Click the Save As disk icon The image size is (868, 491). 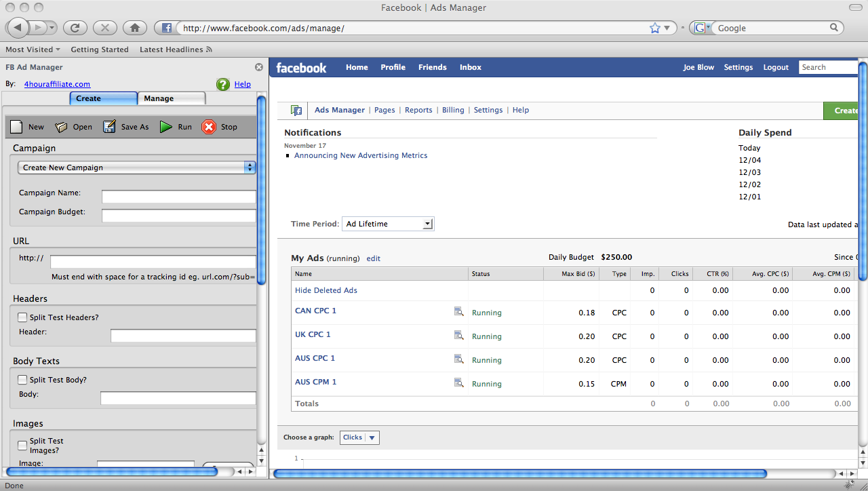[x=109, y=127]
